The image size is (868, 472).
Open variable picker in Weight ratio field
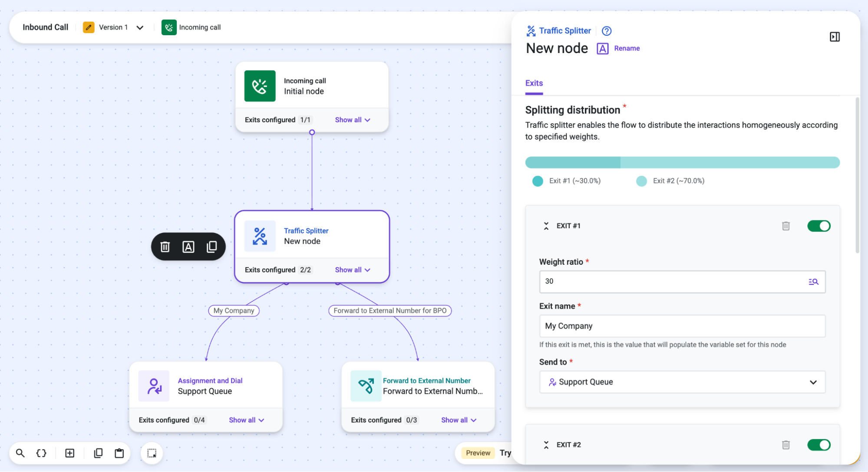coord(813,282)
